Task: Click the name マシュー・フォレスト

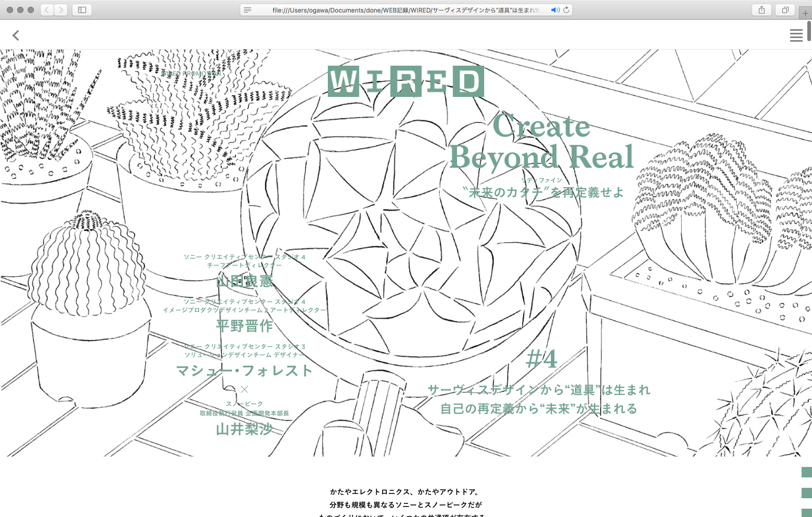Action: click(x=244, y=371)
